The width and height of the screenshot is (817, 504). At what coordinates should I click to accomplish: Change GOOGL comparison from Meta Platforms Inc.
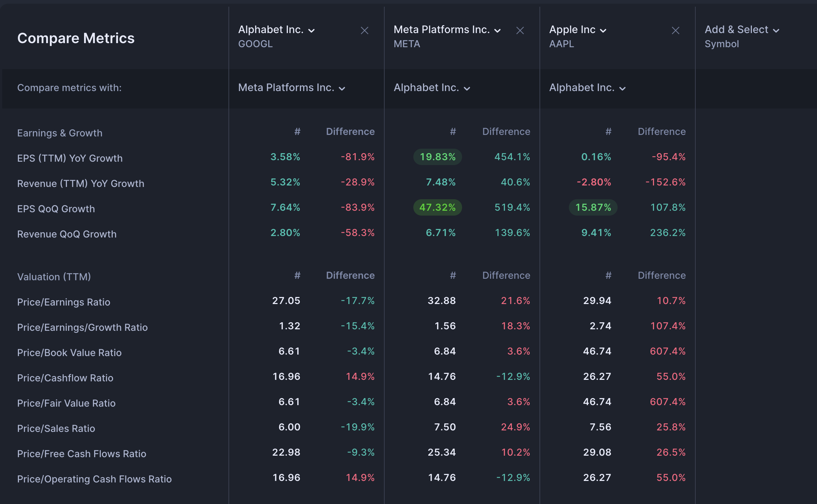(292, 88)
